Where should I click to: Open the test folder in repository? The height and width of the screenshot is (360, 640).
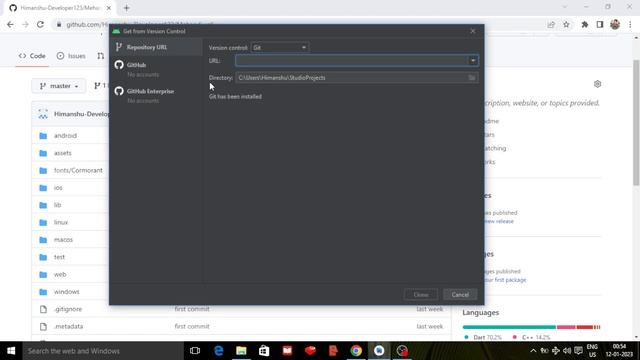coord(59,257)
